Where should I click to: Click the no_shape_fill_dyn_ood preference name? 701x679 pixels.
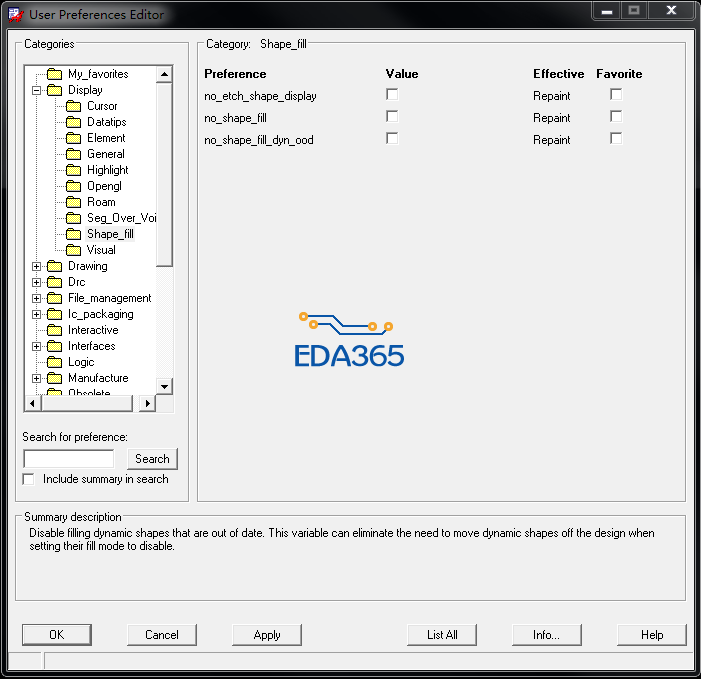click(259, 140)
